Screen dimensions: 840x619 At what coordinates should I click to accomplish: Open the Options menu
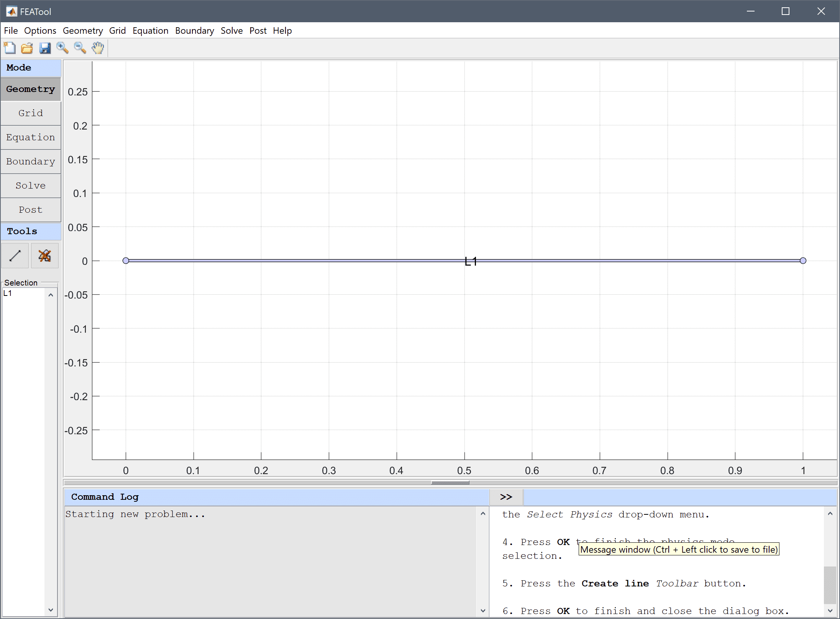pos(40,31)
